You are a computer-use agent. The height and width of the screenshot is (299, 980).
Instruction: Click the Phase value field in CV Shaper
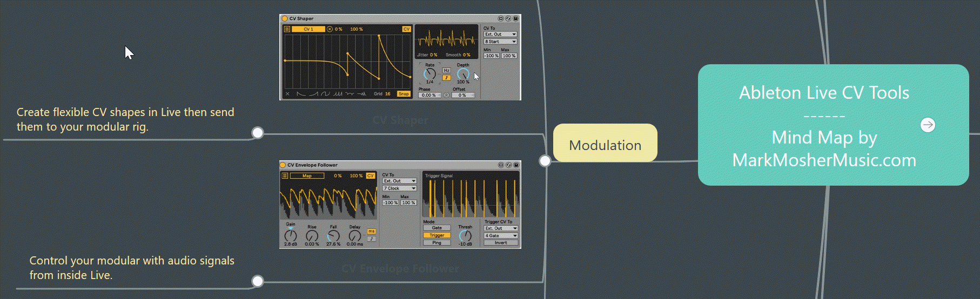(429, 95)
